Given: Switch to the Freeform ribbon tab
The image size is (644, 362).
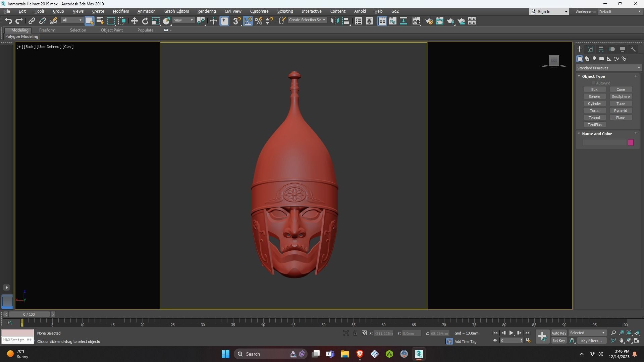Looking at the screenshot, I should [x=47, y=30].
